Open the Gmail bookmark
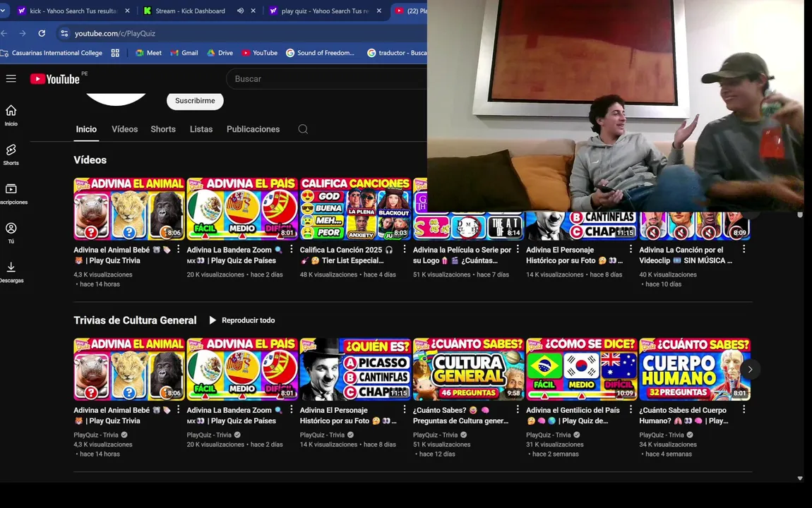 [x=184, y=53]
